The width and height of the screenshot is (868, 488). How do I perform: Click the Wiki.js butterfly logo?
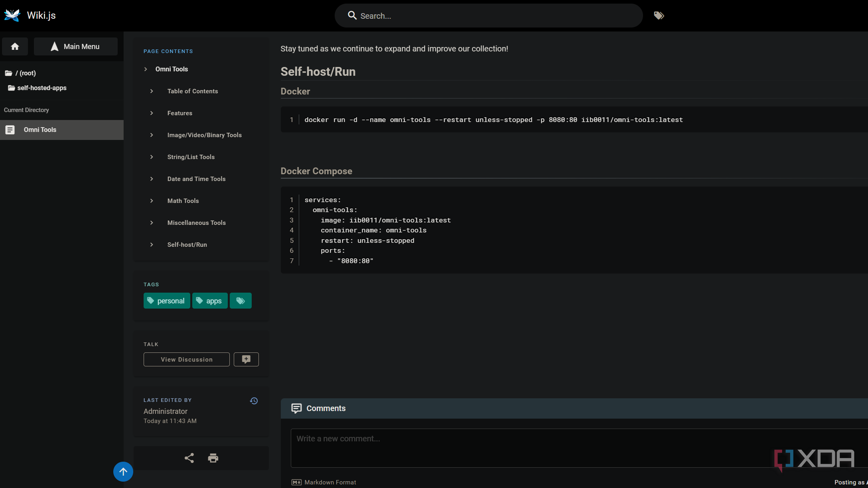click(x=12, y=15)
